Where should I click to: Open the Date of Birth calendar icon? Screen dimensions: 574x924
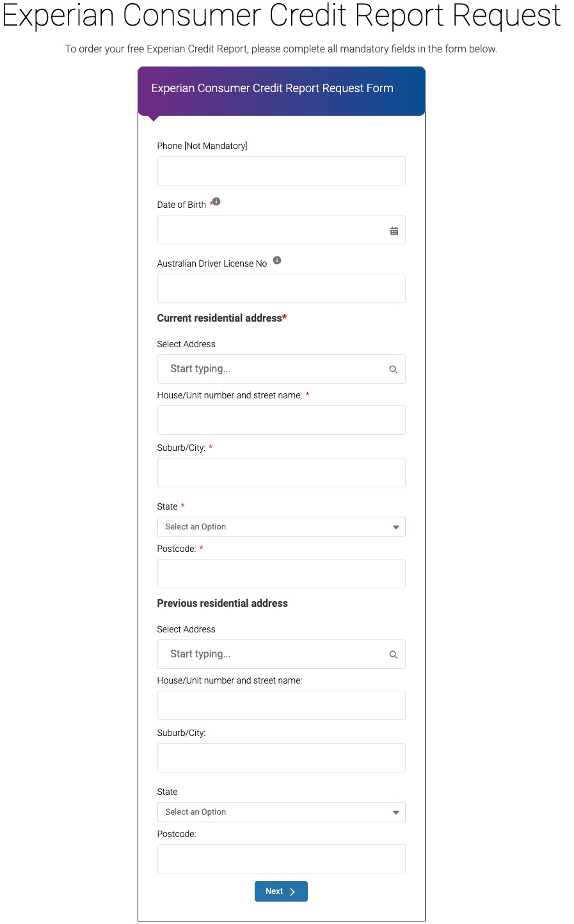tap(394, 231)
